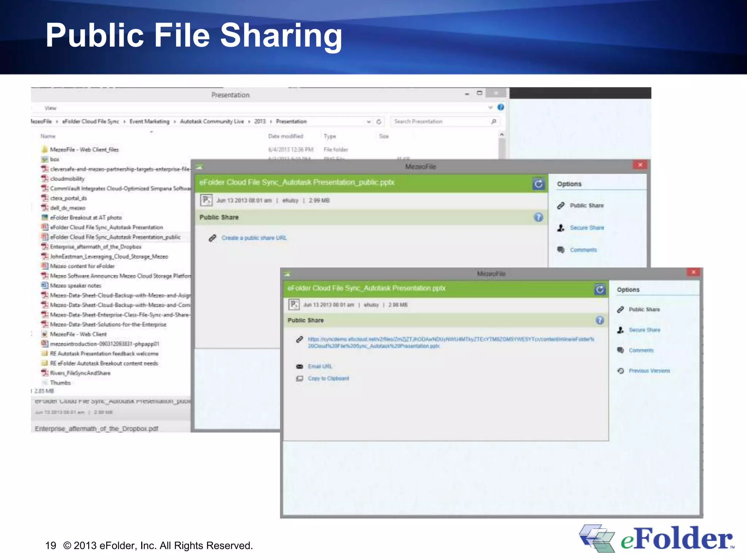Expand the breadcrumb arrow after eFolder Cloud File Sync
This screenshot has height=560, width=747.
[x=124, y=122]
